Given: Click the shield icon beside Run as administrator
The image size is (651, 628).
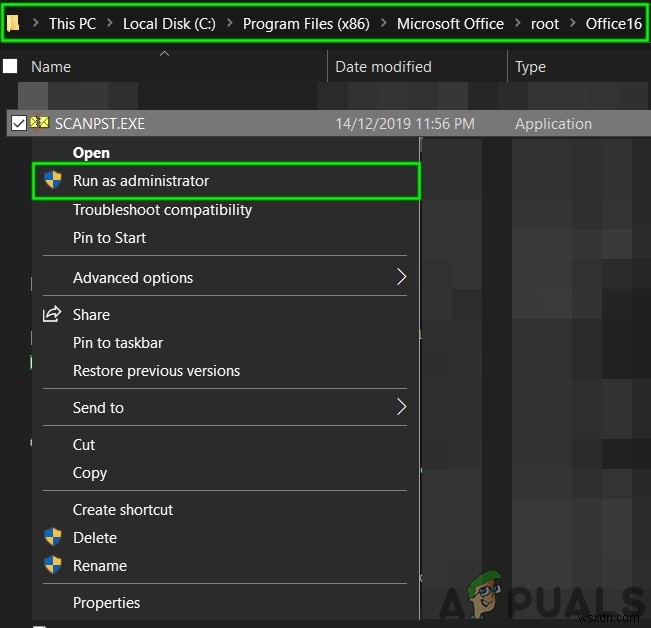Looking at the screenshot, I should 53,180.
